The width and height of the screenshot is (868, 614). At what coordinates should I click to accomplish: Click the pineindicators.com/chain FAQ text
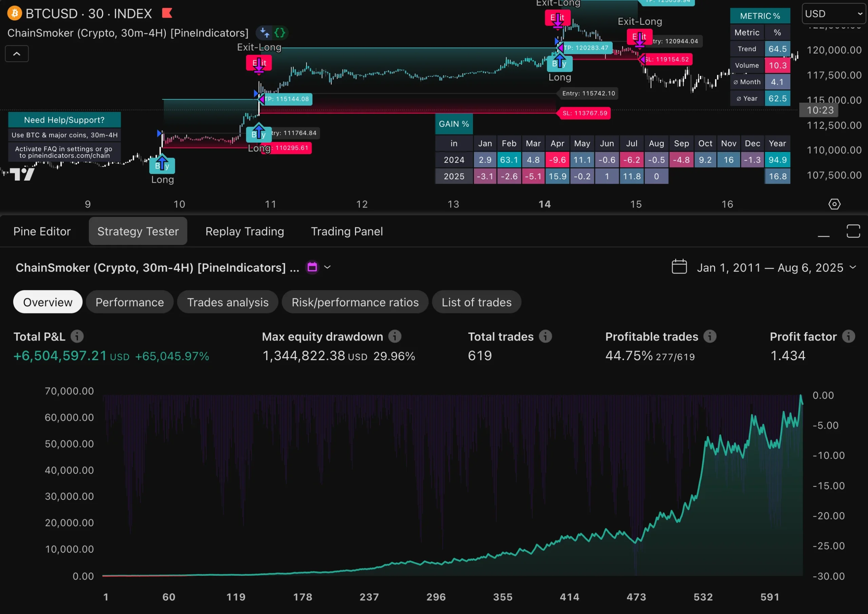pyautogui.click(x=64, y=152)
